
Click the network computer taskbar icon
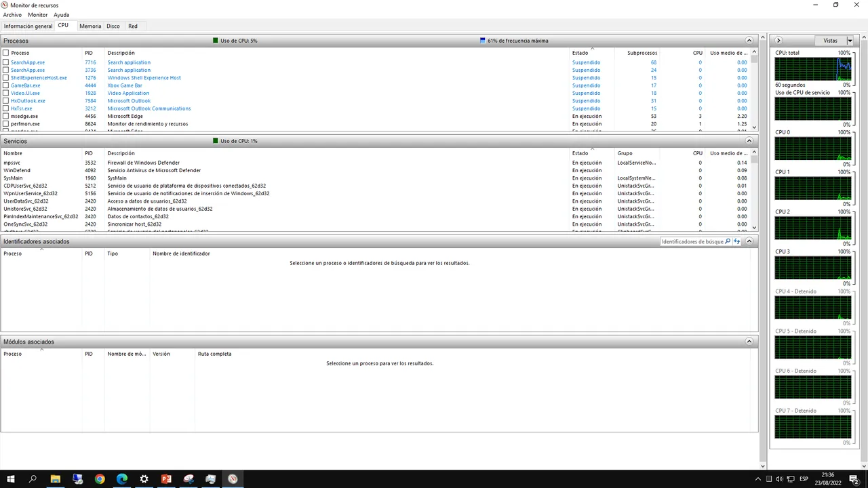point(78,479)
